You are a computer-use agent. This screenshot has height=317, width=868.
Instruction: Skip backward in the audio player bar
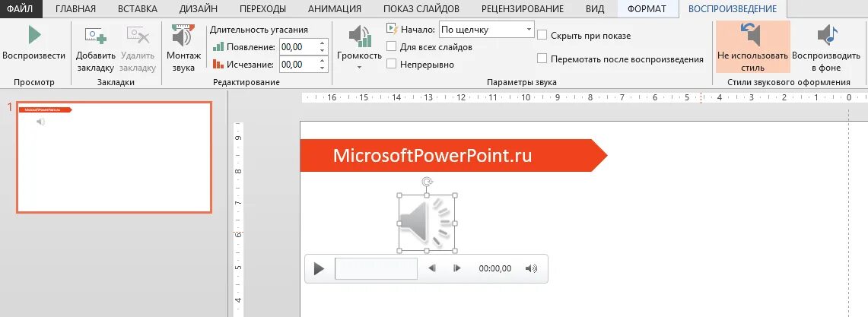(x=432, y=268)
